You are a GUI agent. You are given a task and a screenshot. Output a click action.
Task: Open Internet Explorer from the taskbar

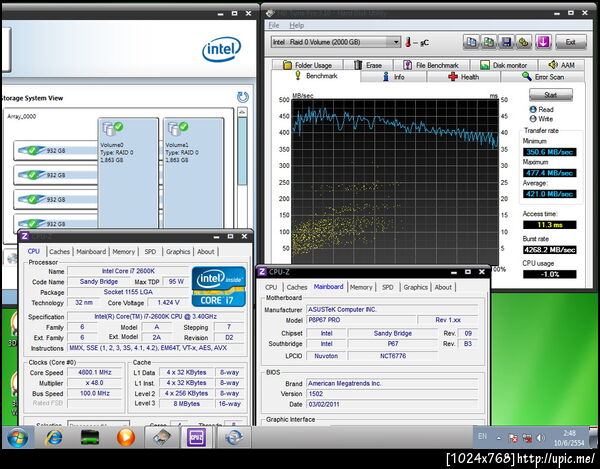click(52, 437)
